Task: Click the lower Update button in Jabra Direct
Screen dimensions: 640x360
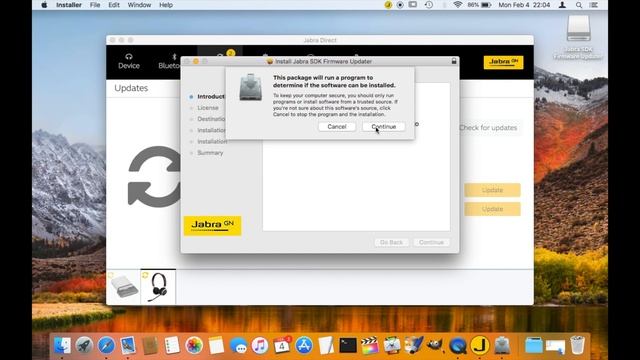Action: tap(492, 209)
